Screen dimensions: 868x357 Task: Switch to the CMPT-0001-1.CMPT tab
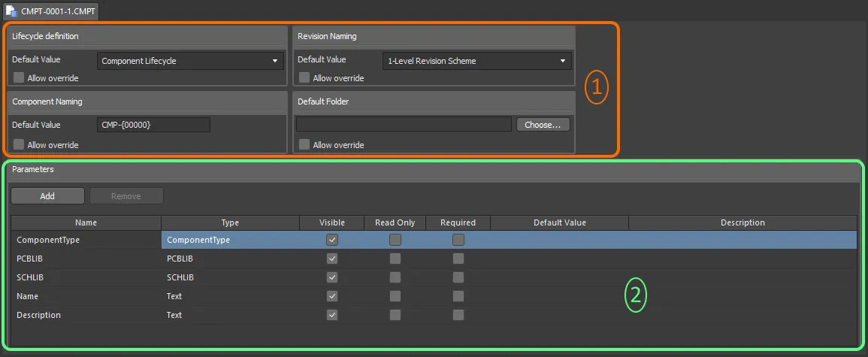(x=51, y=11)
